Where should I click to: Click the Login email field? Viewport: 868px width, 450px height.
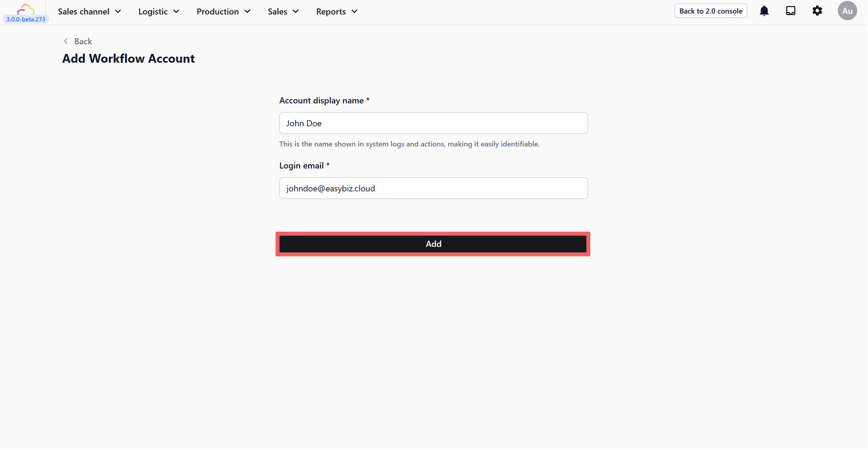click(433, 188)
